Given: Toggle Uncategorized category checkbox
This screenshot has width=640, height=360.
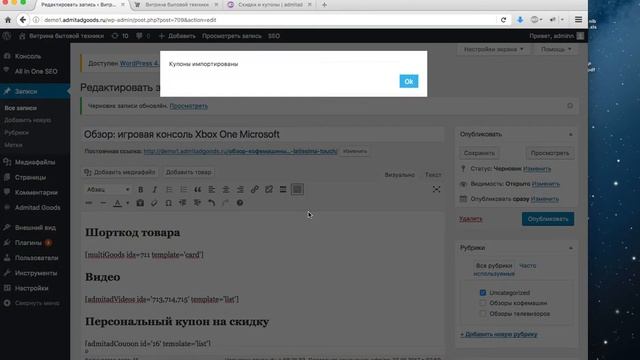Looking at the screenshot, I should (483, 293).
